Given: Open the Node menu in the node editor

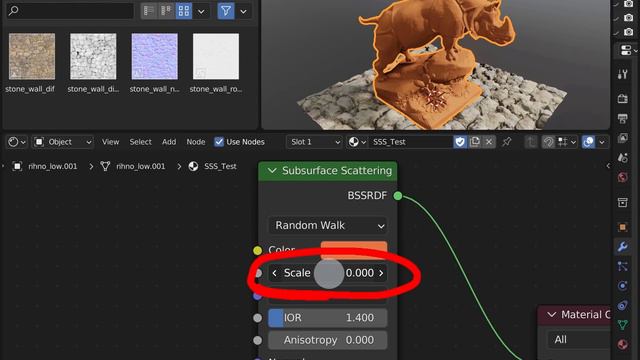Looking at the screenshot, I should pyautogui.click(x=196, y=142).
